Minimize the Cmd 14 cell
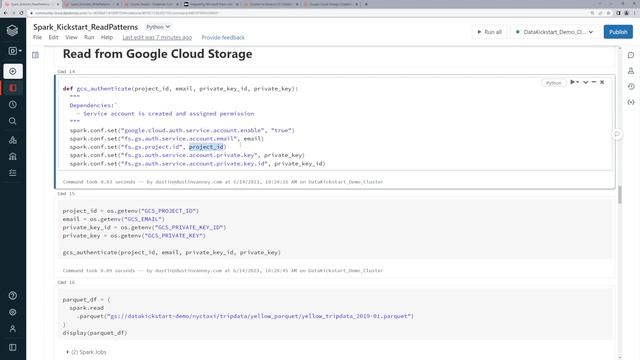This screenshot has width=640, height=360. [594, 82]
